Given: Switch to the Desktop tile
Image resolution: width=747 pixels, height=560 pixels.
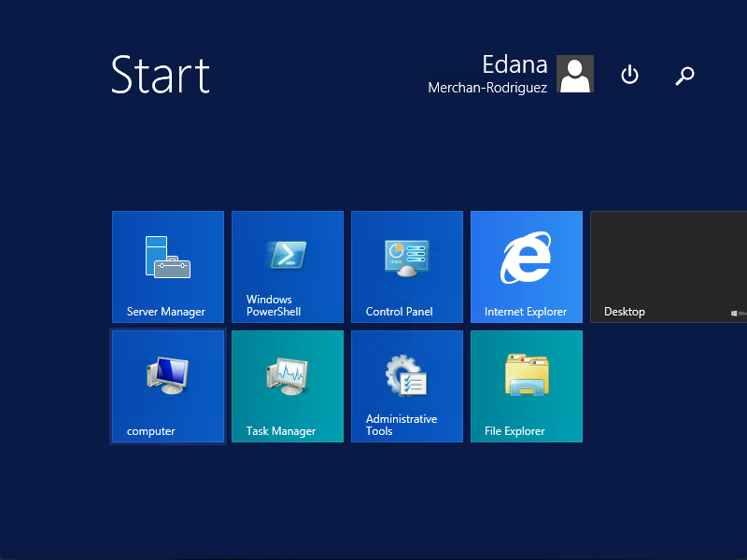Looking at the screenshot, I should [669, 267].
